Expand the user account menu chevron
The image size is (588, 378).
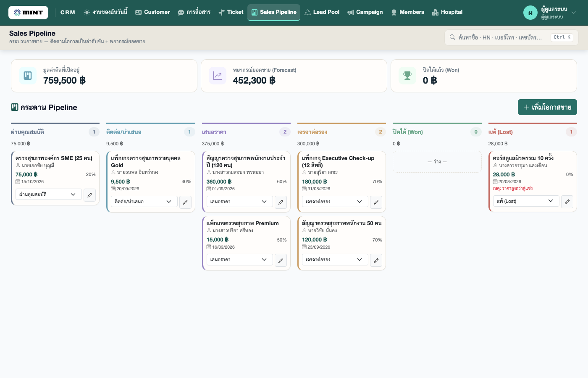pos(574,13)
